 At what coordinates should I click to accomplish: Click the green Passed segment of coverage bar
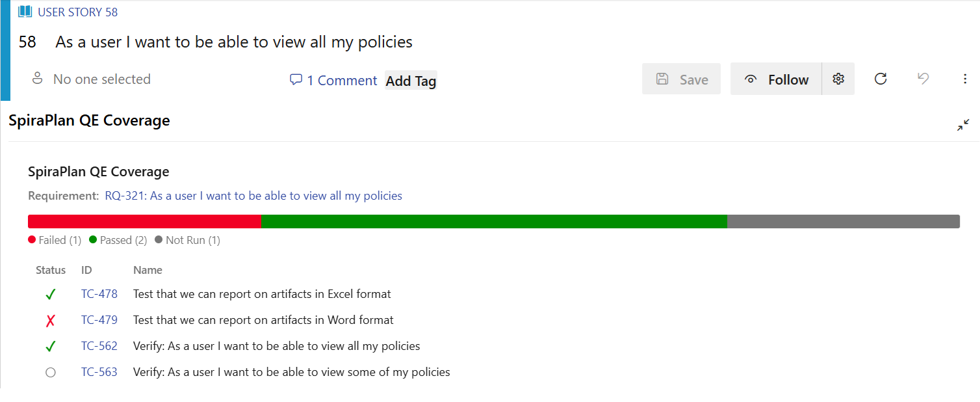(494, 222)
